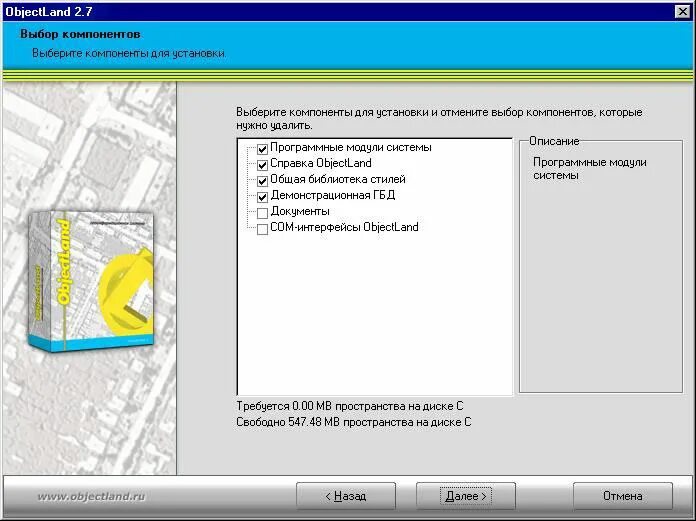Select the Документы list label
This screenshot has height=521, width=696.
pos(300,211)
